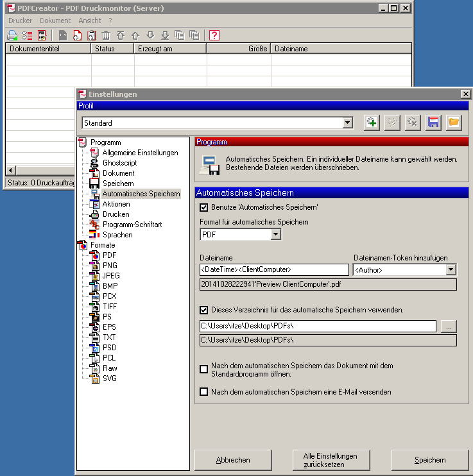The width and height of the screenshot is (473, 476).
Task: Select Allgemeine Einstellungen in the tree
Action: [140, 153]
